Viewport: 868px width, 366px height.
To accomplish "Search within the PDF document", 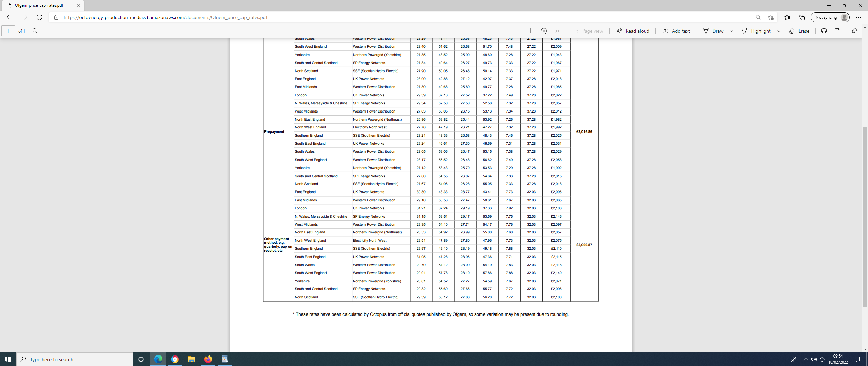I will [35, 31].
